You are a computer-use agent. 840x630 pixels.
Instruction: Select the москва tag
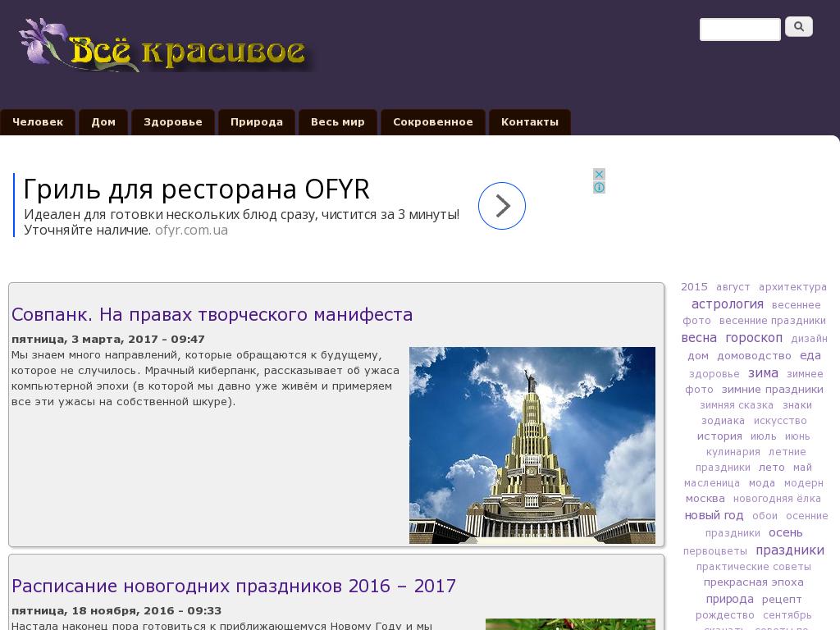tap(705, 499)
